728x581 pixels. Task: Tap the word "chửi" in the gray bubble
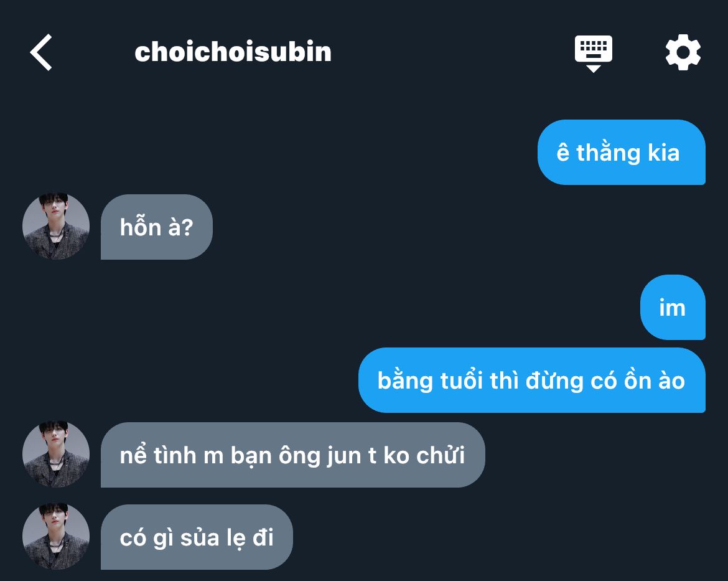click(441, 455)
